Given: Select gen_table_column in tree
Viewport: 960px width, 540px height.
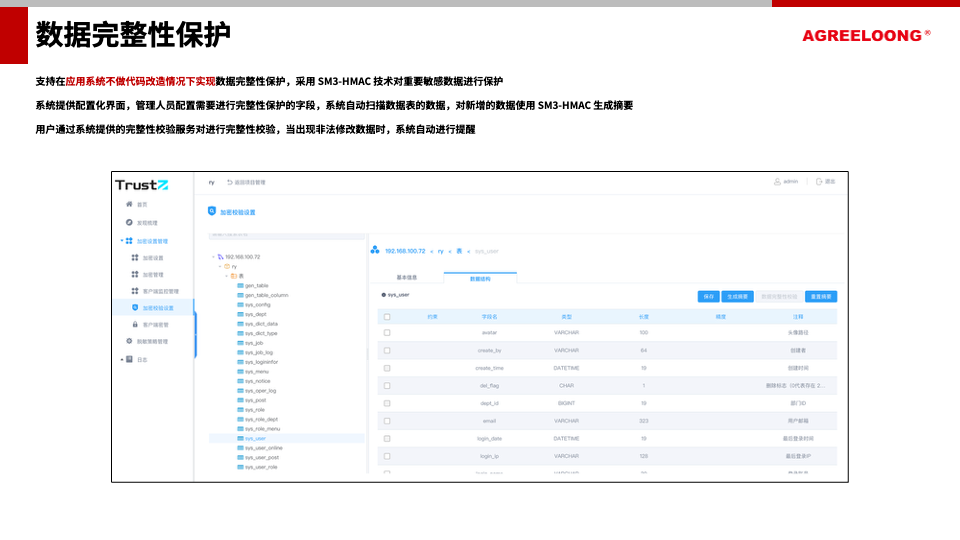Looking at the screenshot, I should pos(266,295).
